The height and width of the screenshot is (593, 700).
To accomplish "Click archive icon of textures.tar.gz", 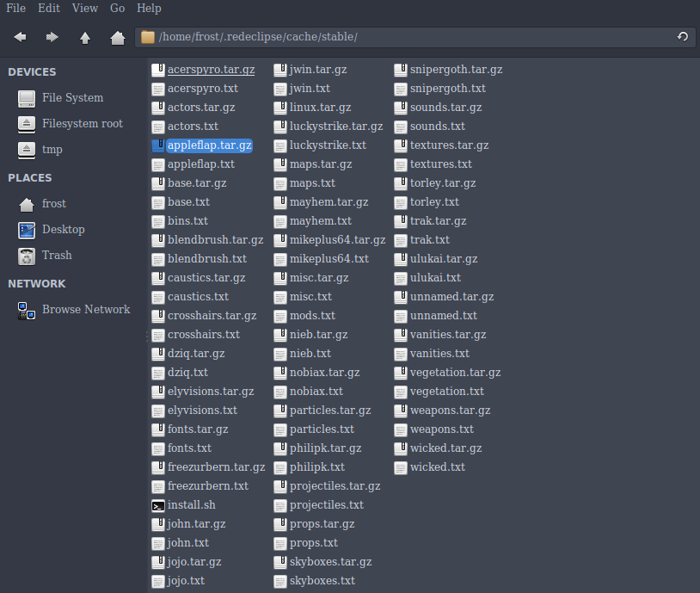I will 401,145.
